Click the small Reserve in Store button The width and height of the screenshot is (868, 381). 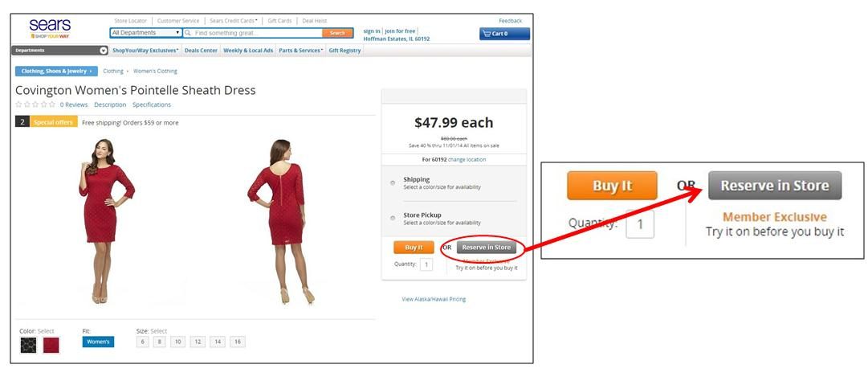pyautogui.click(x=486, y=248)
